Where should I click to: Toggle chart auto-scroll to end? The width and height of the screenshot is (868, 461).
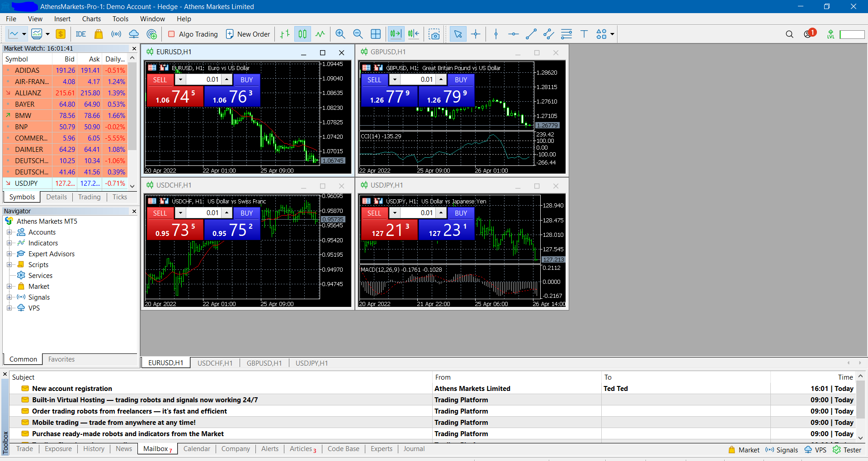point(396,34)
